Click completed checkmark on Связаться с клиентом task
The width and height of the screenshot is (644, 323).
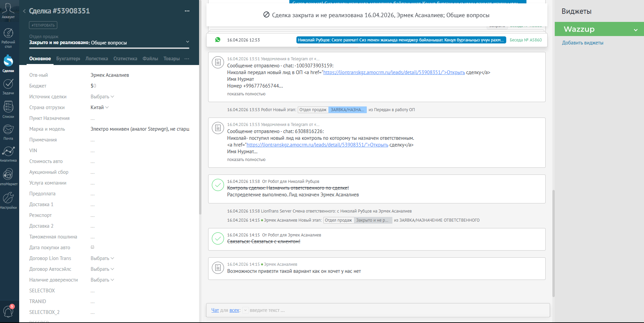[218, 238]
